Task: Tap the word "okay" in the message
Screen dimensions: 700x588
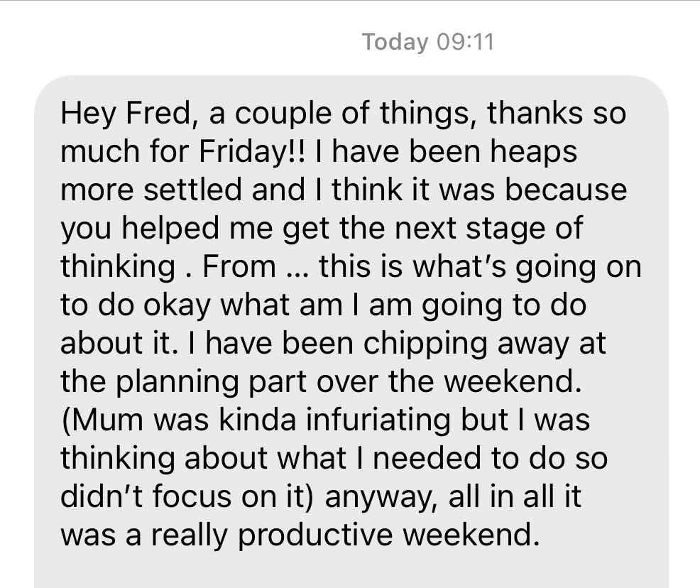Action: coord(177,305)
